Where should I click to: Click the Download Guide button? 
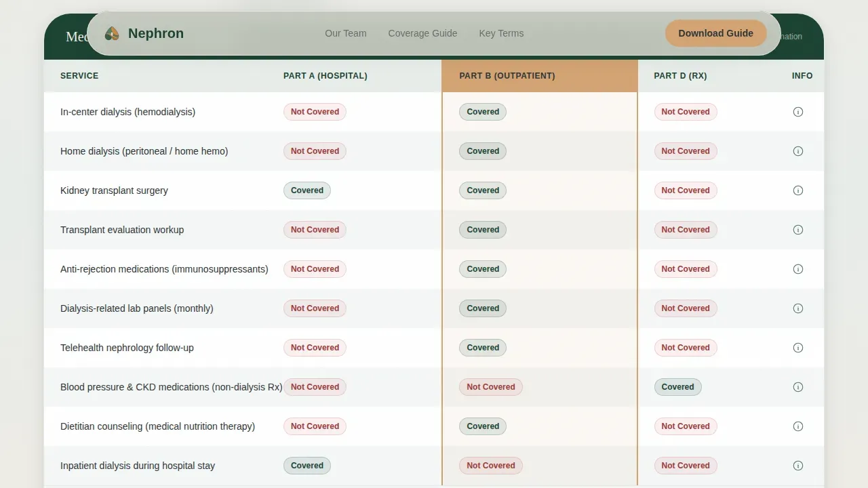coord(716,33)
